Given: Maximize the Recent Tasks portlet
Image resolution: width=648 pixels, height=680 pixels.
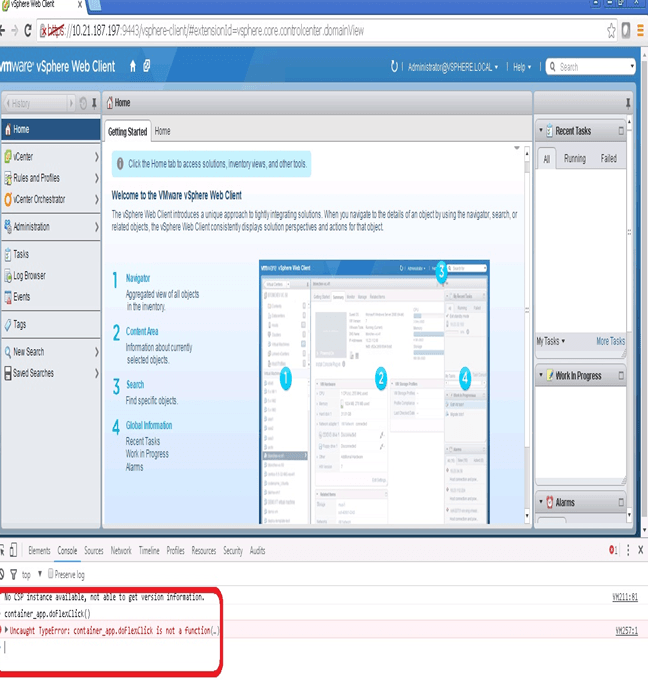Looking at the screenshot, I should click(621, 131).
